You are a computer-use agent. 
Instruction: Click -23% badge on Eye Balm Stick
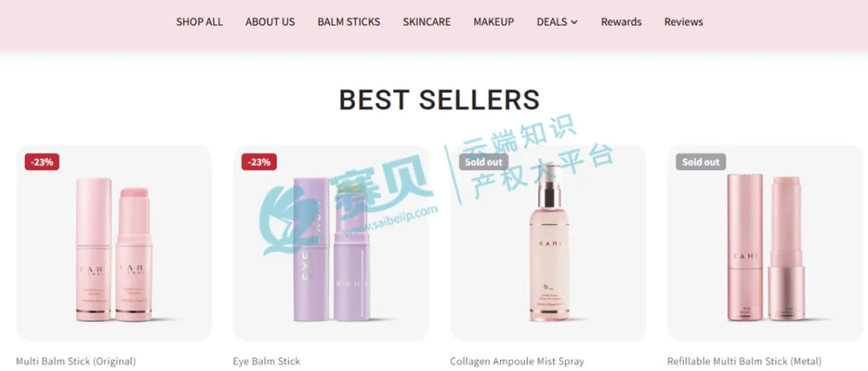259,162
